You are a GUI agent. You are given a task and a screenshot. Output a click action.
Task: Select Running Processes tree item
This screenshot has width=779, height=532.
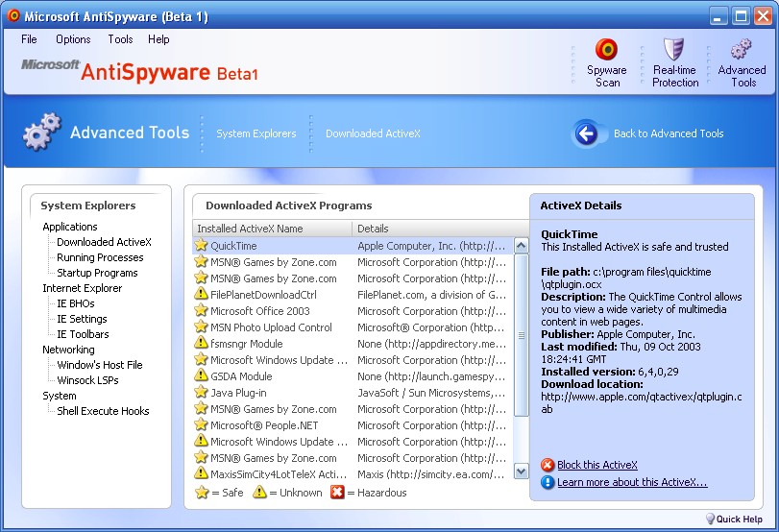(100, 257)
